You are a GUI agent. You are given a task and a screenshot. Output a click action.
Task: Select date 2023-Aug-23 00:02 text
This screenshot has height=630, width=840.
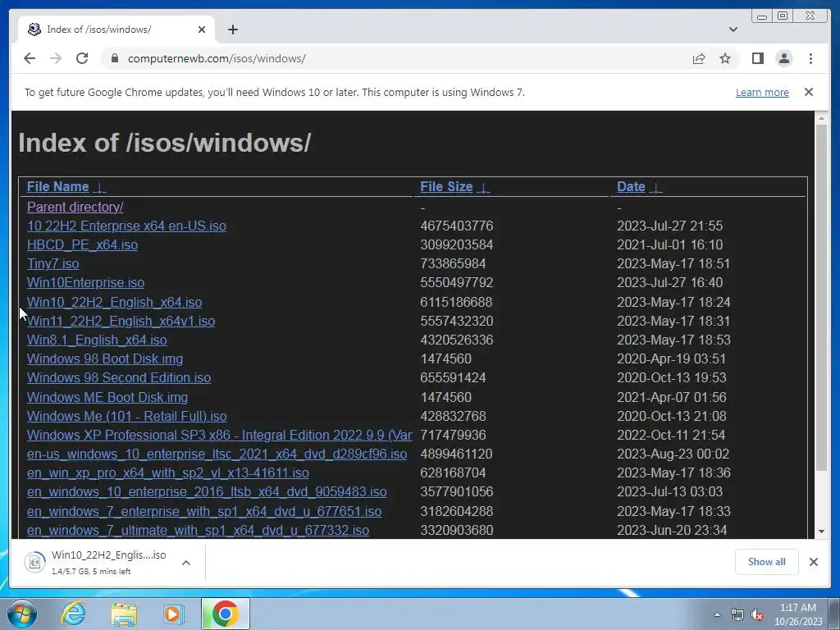[x=673, y=454]
